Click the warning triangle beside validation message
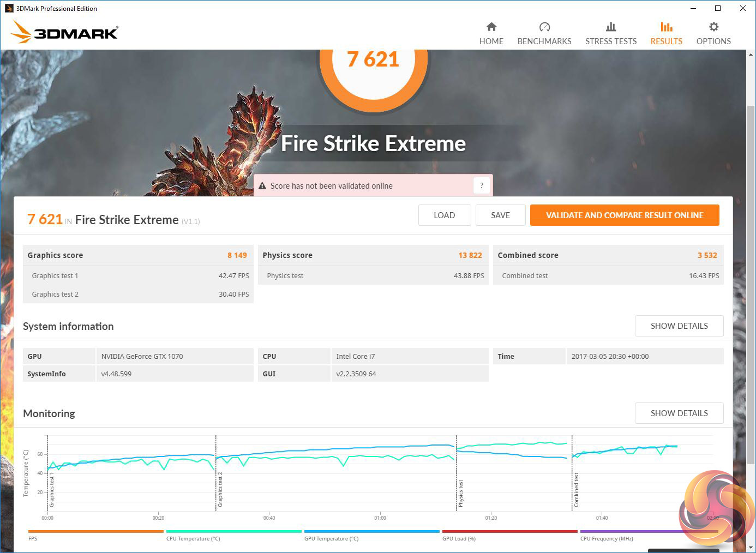This screenshot has width=756, height=553. pos(262,186)
